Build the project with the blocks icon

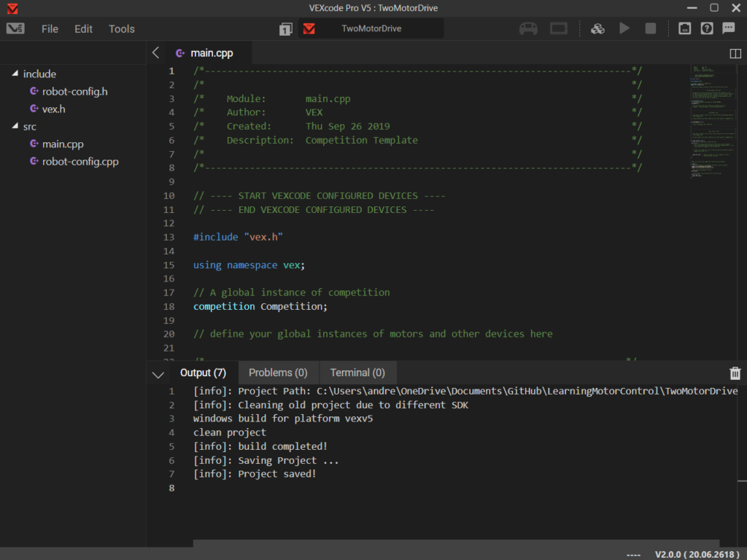pyautogui.click(x=597, y=28)
